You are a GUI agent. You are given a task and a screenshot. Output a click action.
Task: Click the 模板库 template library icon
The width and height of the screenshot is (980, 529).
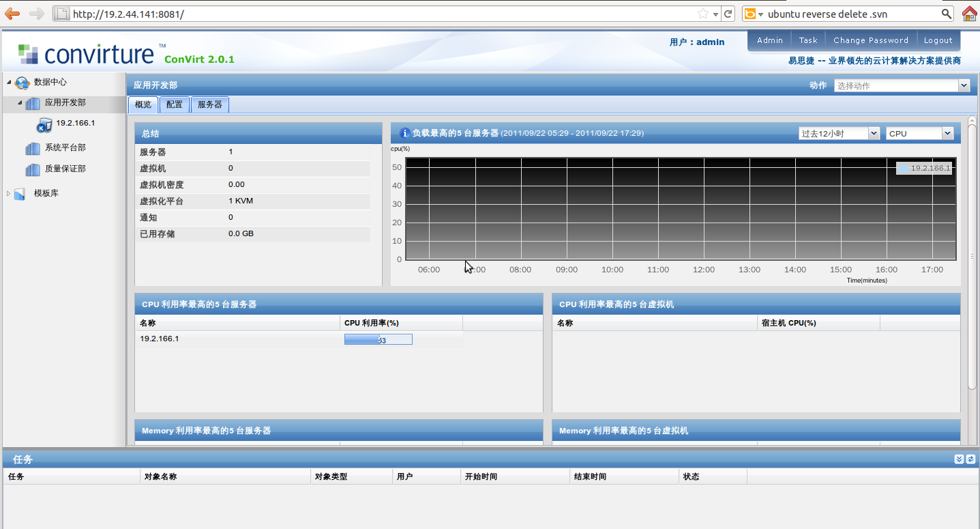(20, 194)
